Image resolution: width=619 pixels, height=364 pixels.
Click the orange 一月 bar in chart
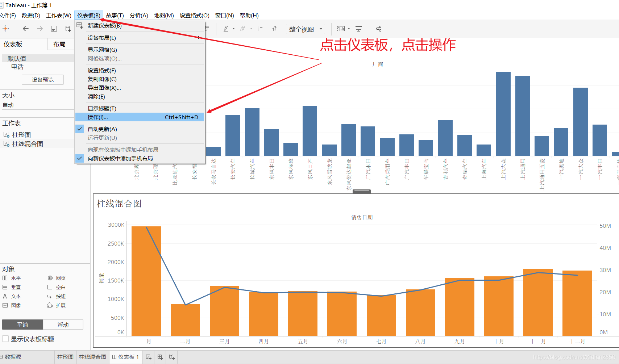pos(146,281)
